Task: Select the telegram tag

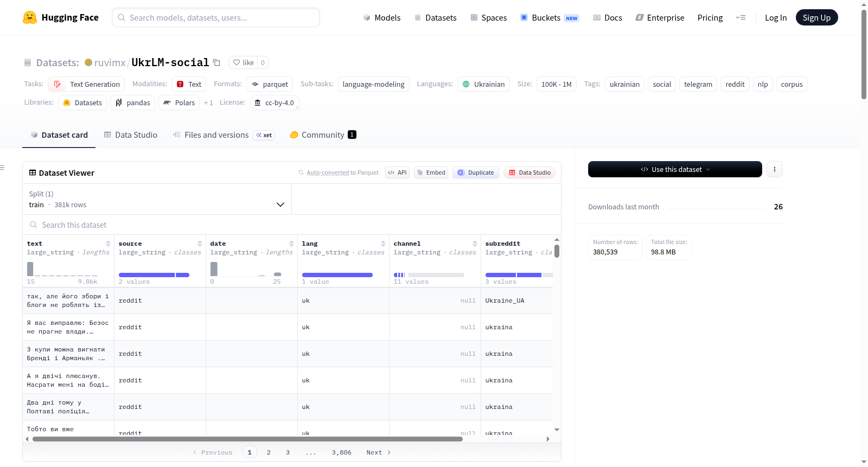Action: click(x=698, y=84)
